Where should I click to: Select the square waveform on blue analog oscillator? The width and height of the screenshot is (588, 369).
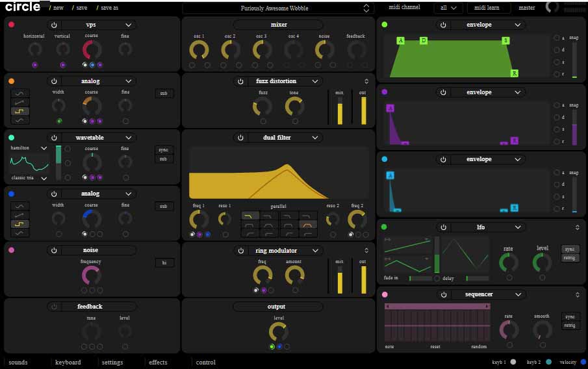tap(20, 224)
